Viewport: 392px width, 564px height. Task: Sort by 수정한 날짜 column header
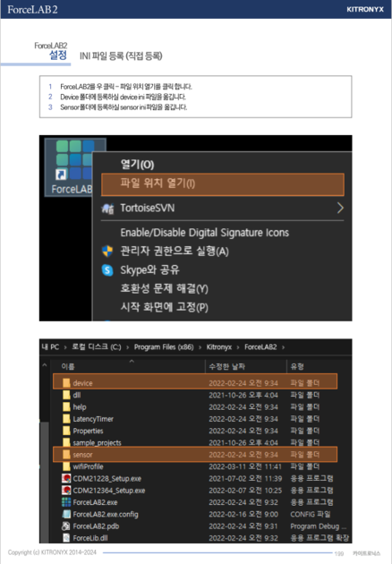tap(227, 366)
